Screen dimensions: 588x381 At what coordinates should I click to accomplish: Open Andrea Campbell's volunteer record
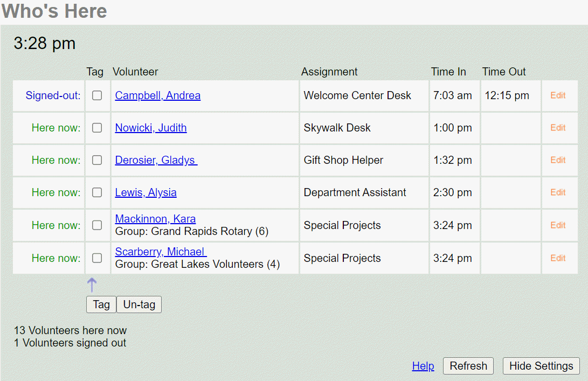(156, 95)
